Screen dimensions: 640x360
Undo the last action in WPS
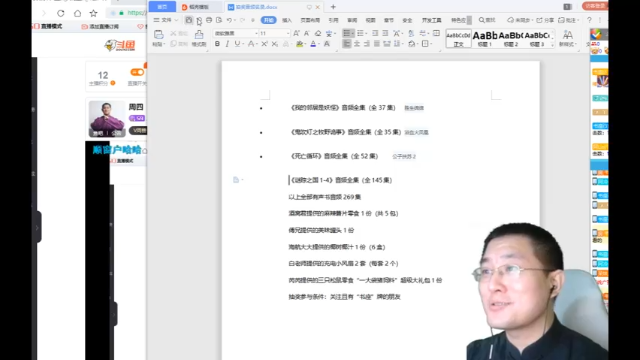point(229,20)
